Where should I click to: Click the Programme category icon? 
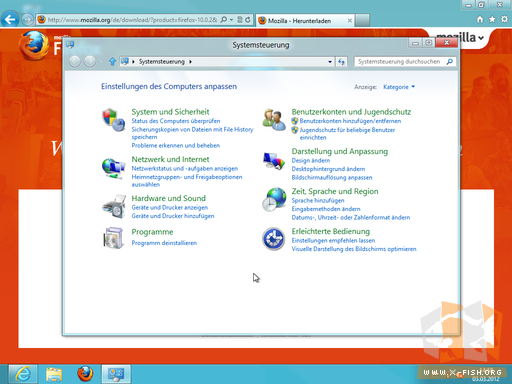[114, 238]
